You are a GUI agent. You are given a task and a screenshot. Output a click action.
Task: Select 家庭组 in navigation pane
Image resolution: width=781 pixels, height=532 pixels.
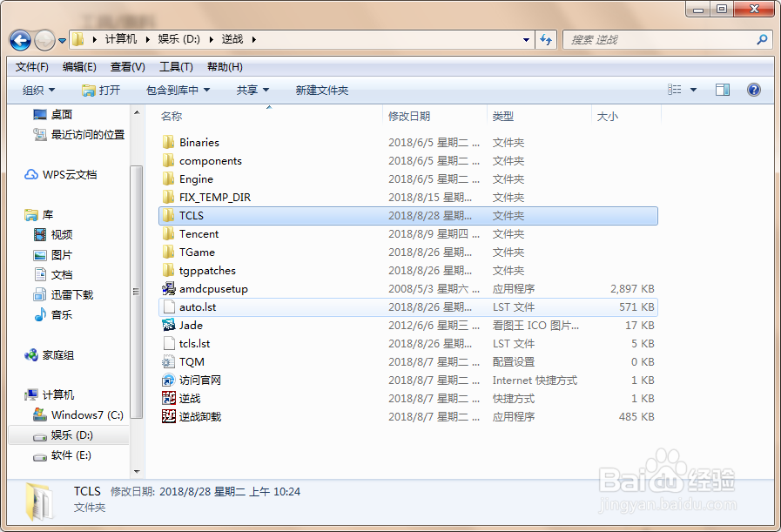[x=57, y=355]
